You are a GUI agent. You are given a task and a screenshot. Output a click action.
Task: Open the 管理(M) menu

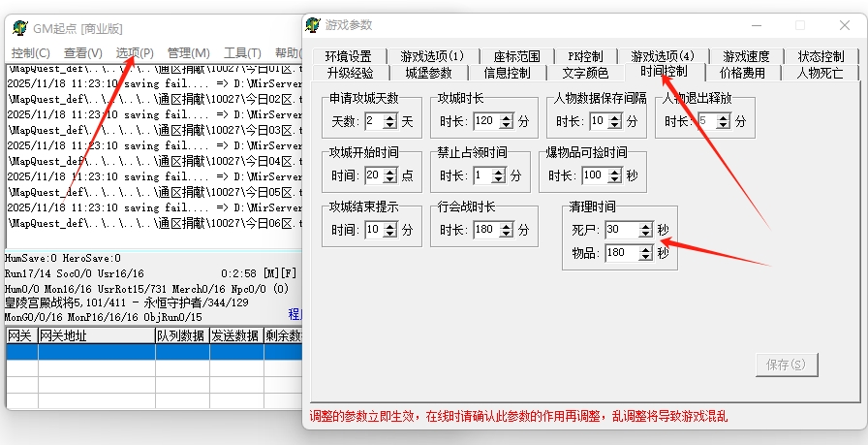188,53
